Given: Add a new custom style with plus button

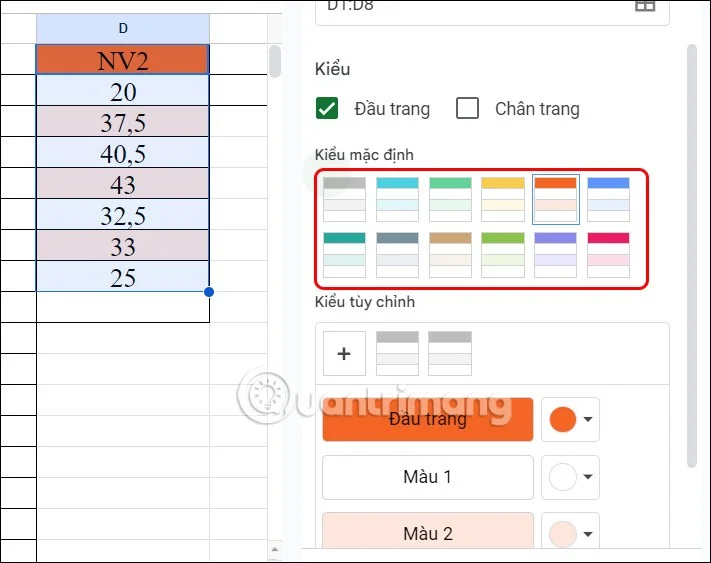Looking at the screenshot, I should click(x=344, y=354).
